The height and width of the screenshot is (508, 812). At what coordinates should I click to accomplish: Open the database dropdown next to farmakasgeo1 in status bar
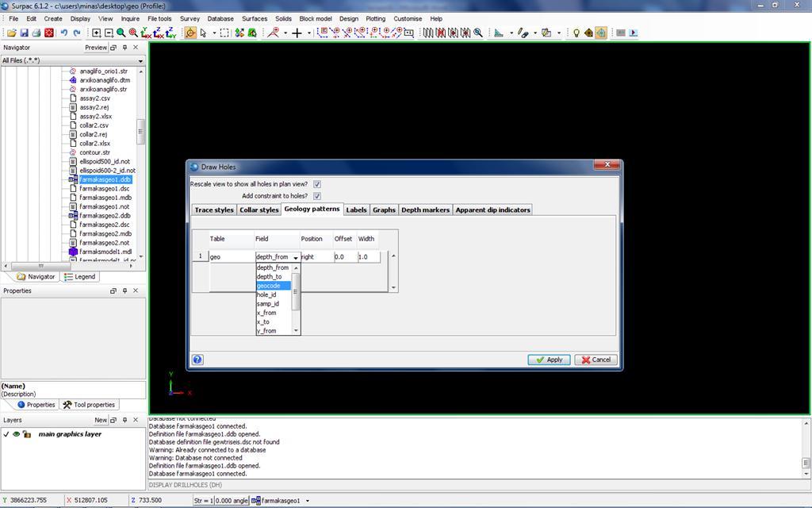click(x=308, y=501)
